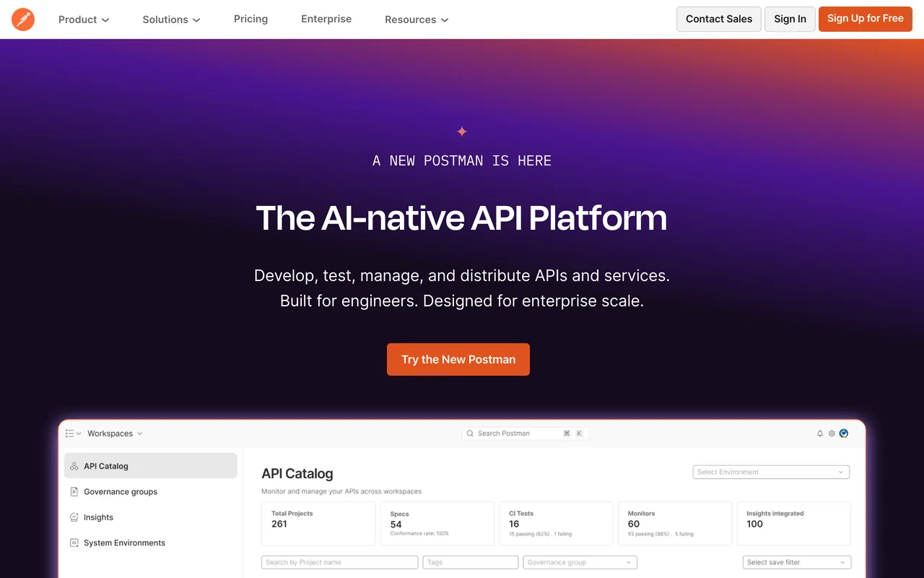Open the Governance group filter dropdown
The height and width of the screenshot is (578, 924).
point(580,562)
